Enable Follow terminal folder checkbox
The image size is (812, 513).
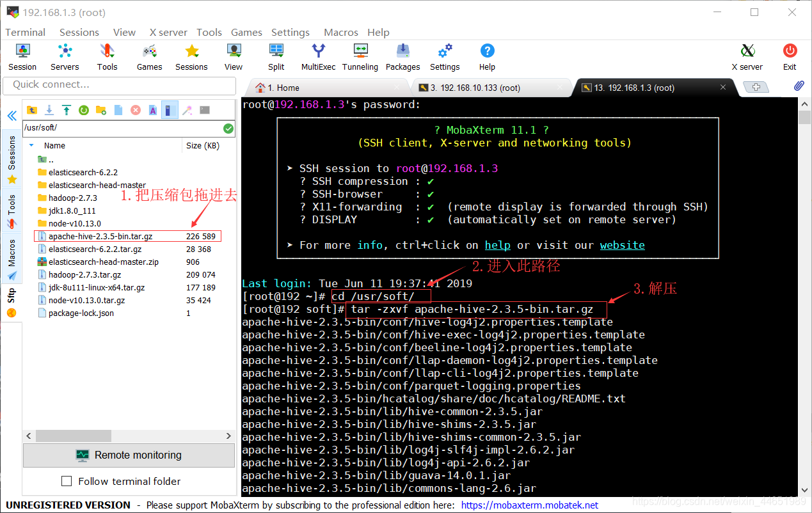point(67,481)
